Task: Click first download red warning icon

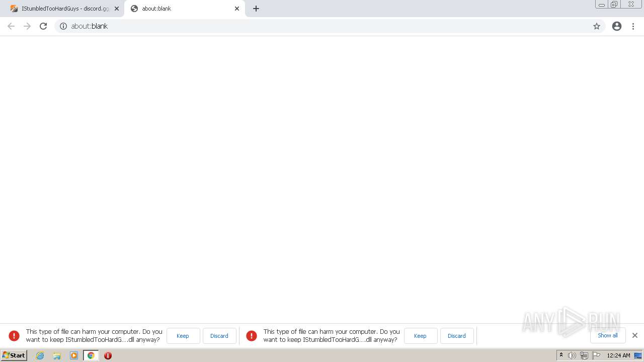Action: [14, 336]
